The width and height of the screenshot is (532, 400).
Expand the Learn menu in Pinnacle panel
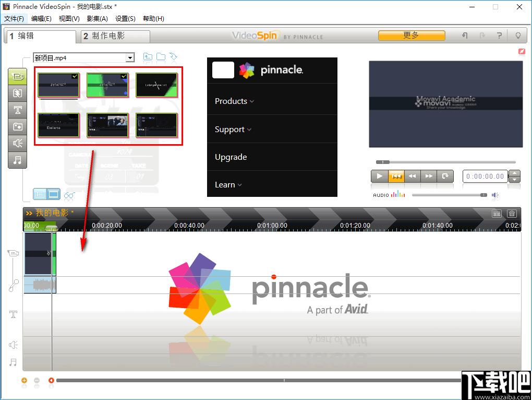[x=228, y=185]
